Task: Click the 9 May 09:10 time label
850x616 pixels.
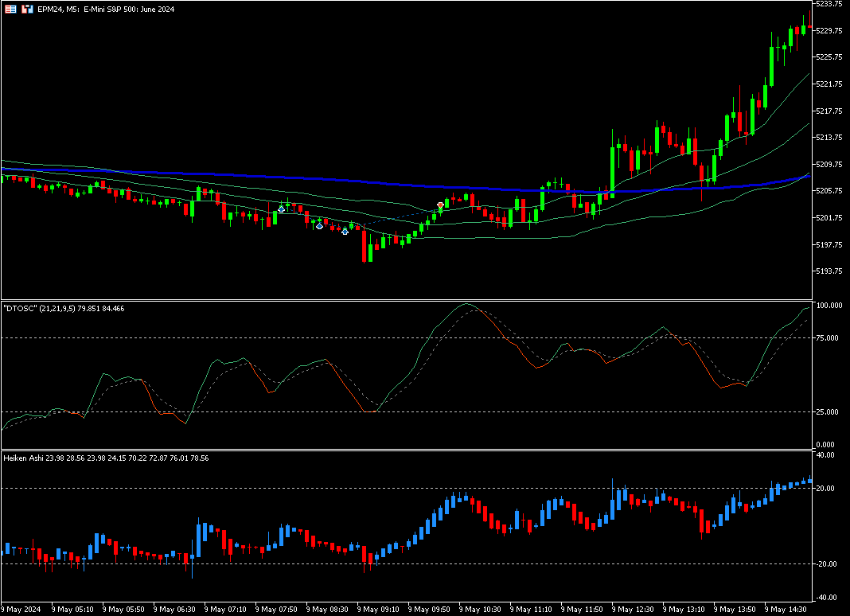Action: [x=378, y=610]
